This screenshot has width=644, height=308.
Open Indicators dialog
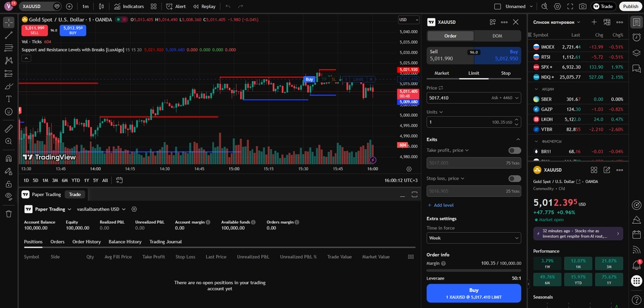click(129, 6)
